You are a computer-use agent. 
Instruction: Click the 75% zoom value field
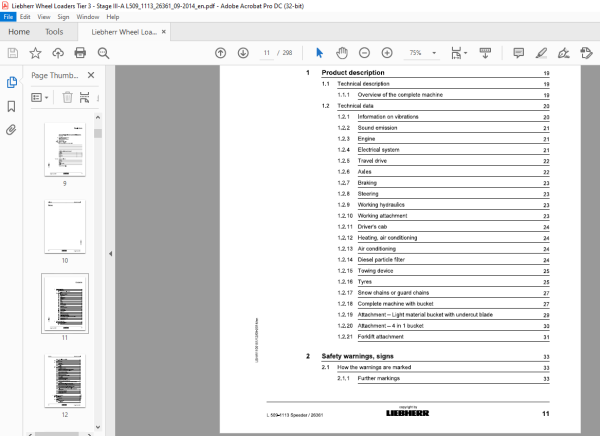tap(416, 53)
